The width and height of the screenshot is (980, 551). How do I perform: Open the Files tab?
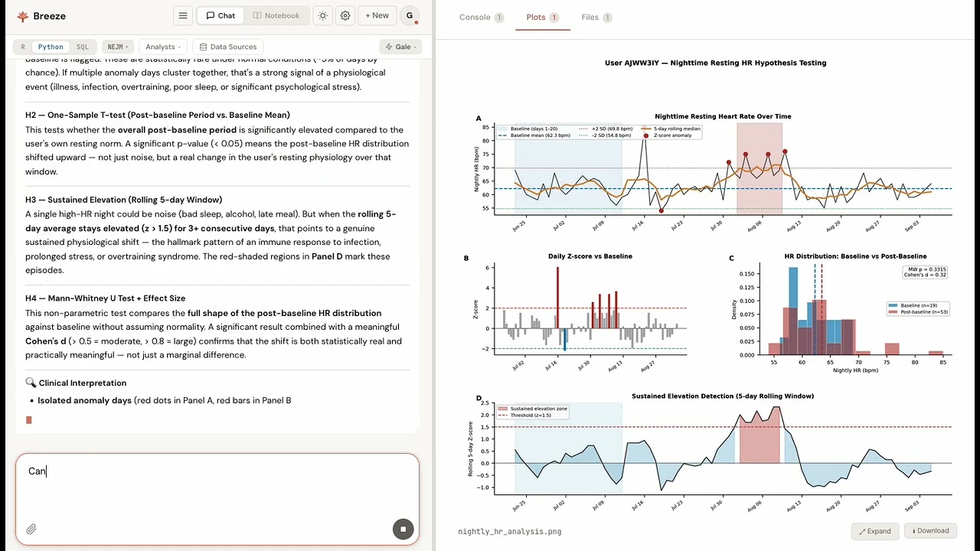click(596, 17)
